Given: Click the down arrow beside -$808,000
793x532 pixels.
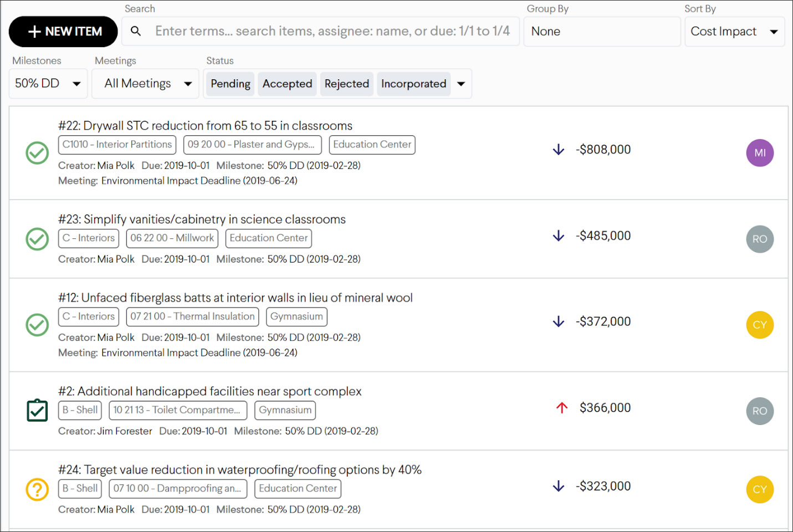Looking at the screenshot, I should 559,150.
